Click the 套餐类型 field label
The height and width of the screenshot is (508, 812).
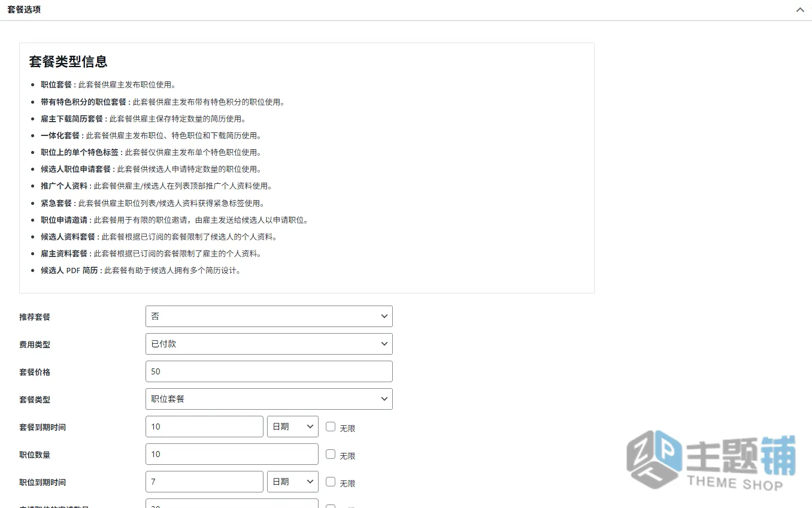[x=35, y=400]
